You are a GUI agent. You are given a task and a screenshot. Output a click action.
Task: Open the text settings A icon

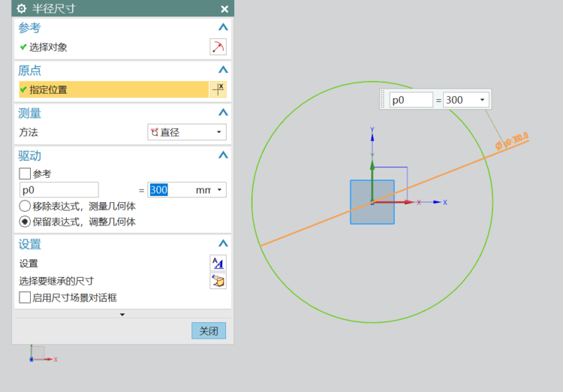(x=218, y=264)
